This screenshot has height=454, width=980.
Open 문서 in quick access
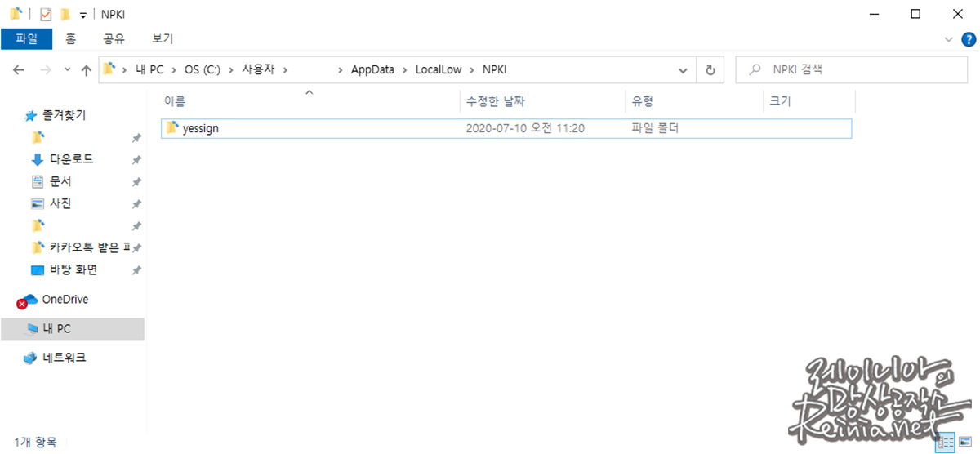point(60,181)
